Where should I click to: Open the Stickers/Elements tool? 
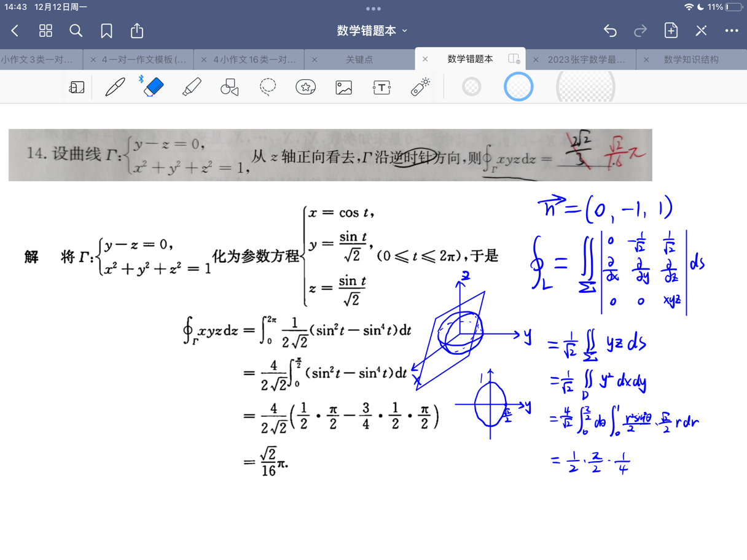click(305, 87)
